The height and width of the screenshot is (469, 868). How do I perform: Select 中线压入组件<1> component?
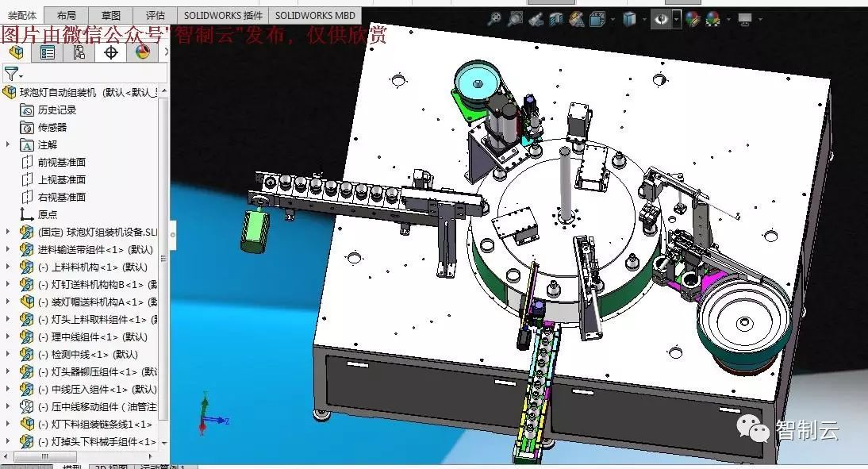coord(89,390)
